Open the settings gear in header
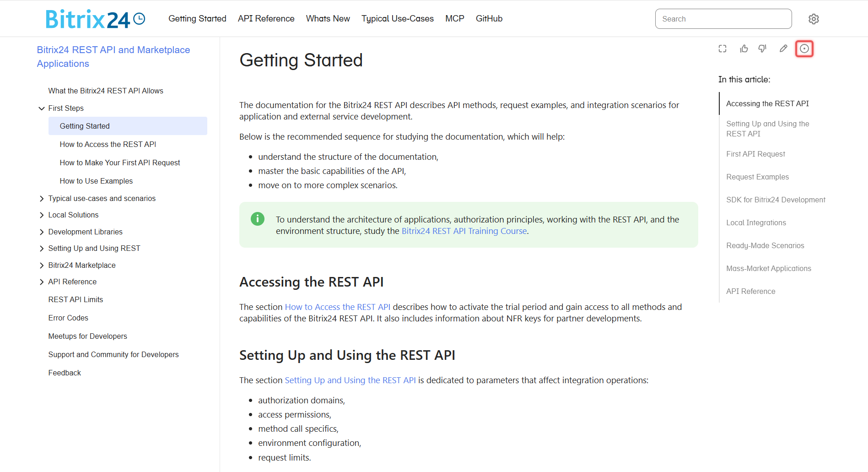This screenshot has height=472, width=868. point(814,19)
